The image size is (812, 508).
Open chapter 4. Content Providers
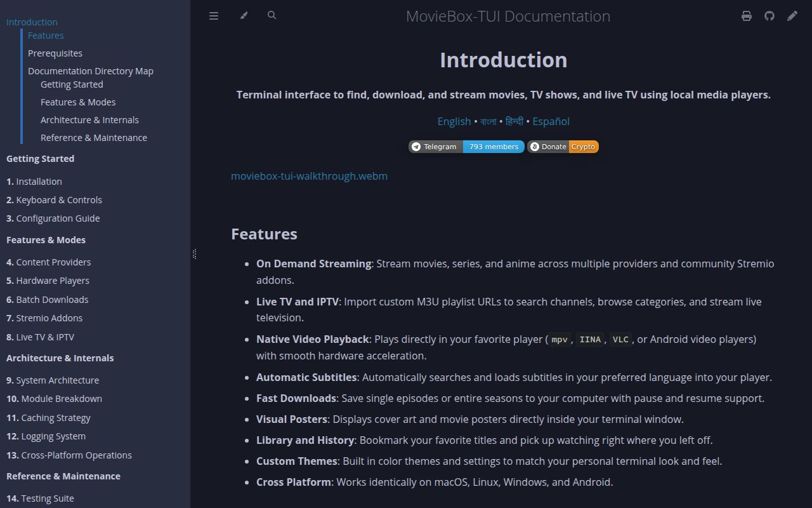(x=49, y=262)
